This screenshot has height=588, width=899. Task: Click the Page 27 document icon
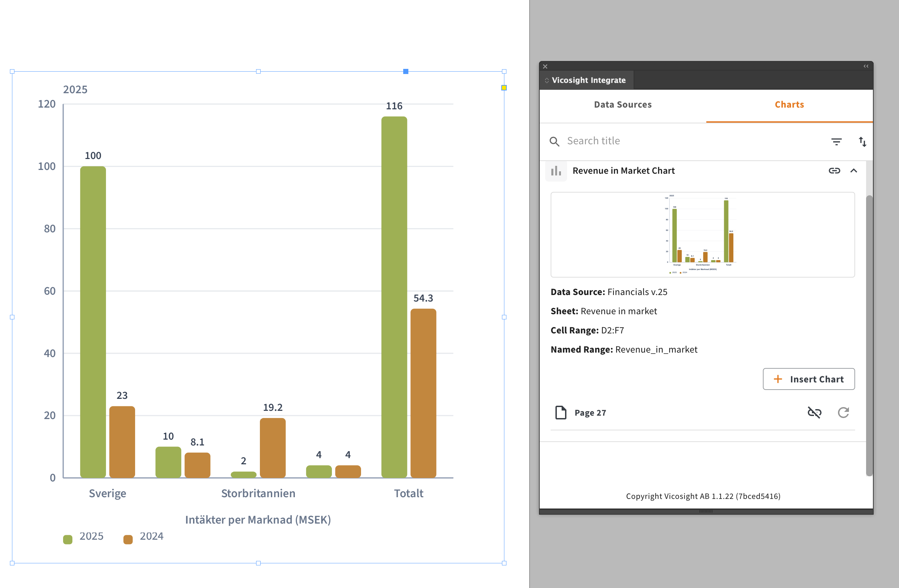click(x=561, y=413)
